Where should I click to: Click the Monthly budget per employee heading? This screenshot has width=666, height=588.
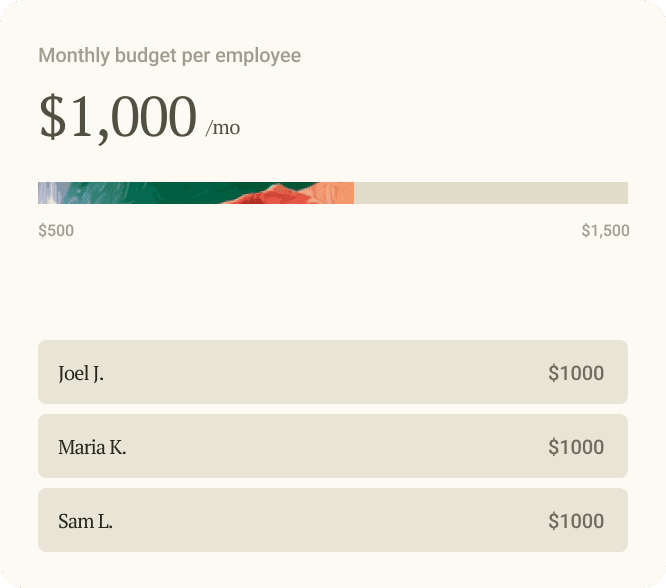pyautogui.click(x=169, y=56)
